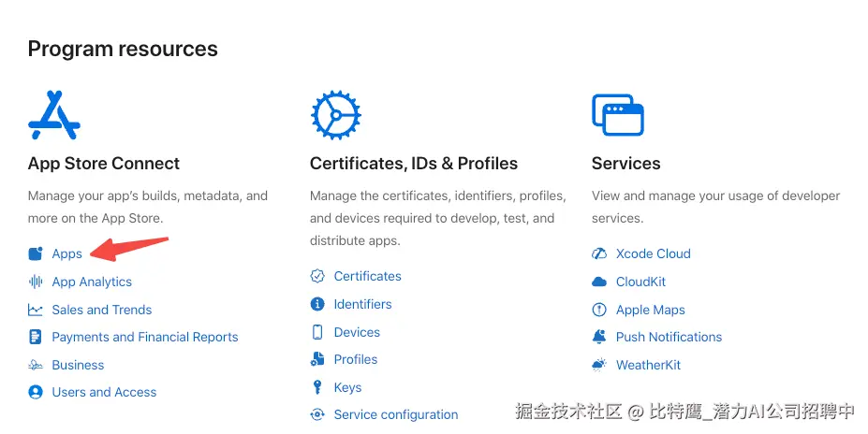Click the Keys key icon
This screenshot has height=434, width=868.
coord(317,387)
